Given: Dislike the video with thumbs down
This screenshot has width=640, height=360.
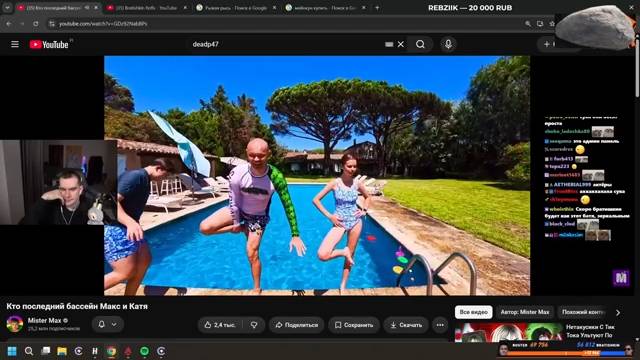Looking at the screenshot, I should tap(254, 325).
